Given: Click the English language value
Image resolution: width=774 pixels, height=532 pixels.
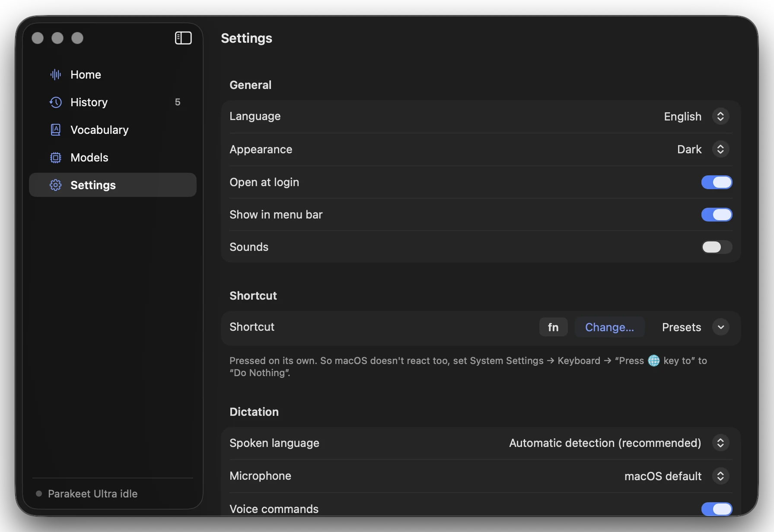Looking at the screenshot, I should pyautogui.click(x=683, y=117).
